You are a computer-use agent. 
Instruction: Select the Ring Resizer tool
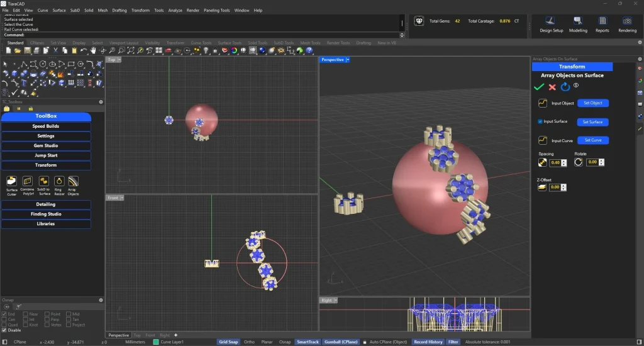59,182
